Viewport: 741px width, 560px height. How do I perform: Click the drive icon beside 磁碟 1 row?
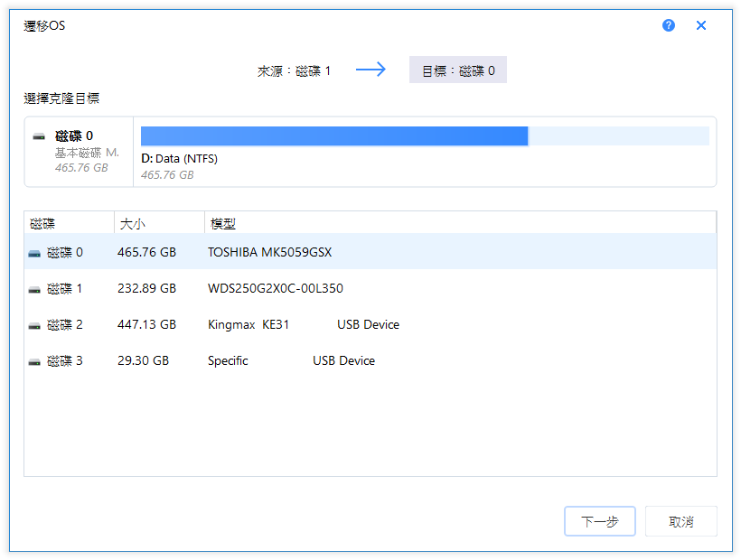pyautogui.click(x=34, y=290)
